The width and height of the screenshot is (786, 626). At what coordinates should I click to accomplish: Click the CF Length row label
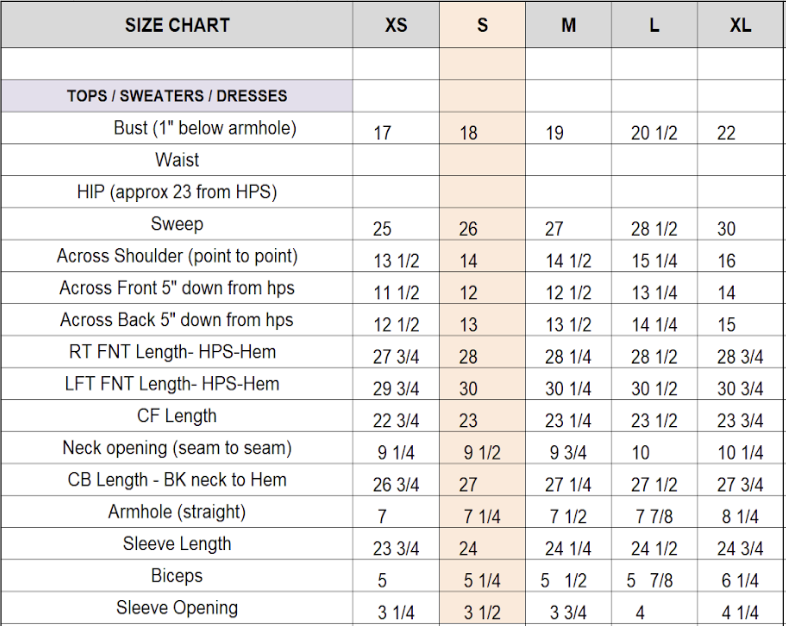(x=177, y=416)
